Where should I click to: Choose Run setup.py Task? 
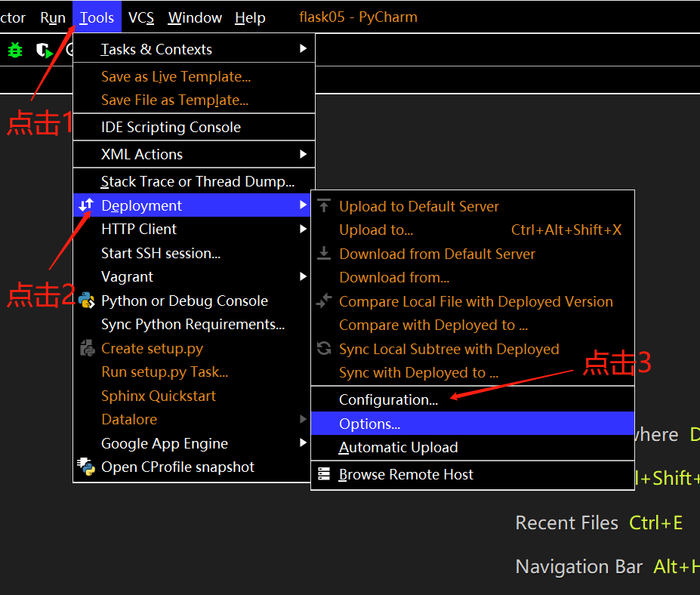[x=192, y=371]
